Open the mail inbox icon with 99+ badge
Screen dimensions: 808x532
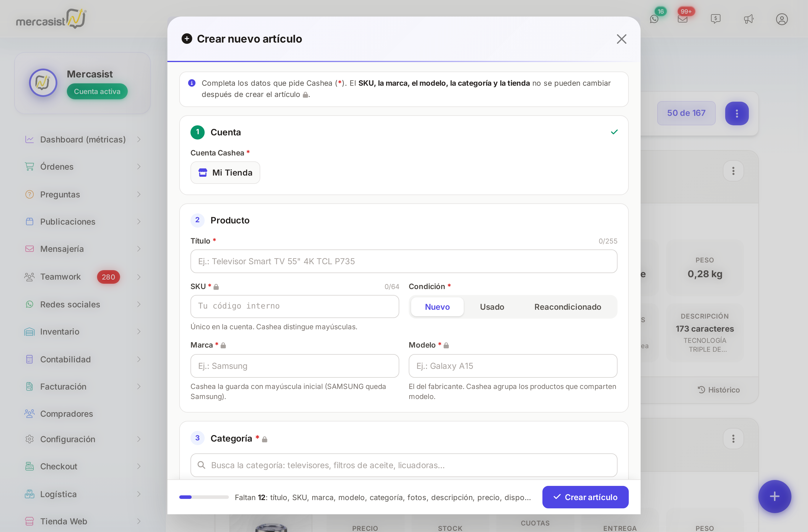click(x=682, y=19)
